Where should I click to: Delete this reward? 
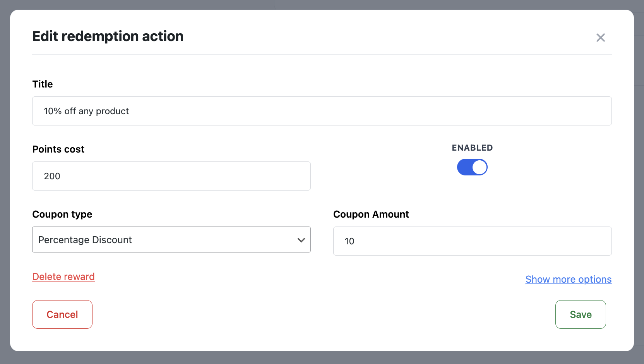(63, 276)
